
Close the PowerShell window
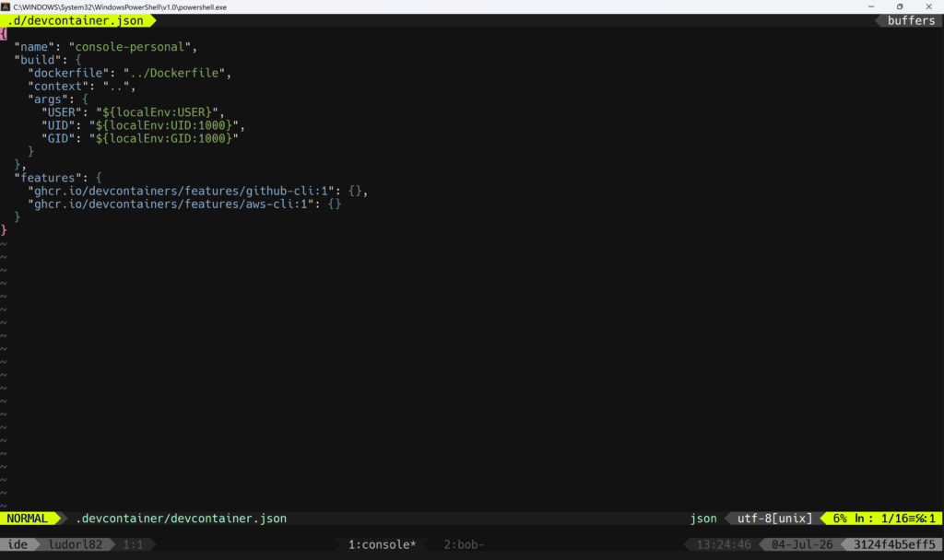tap(928, 6)
